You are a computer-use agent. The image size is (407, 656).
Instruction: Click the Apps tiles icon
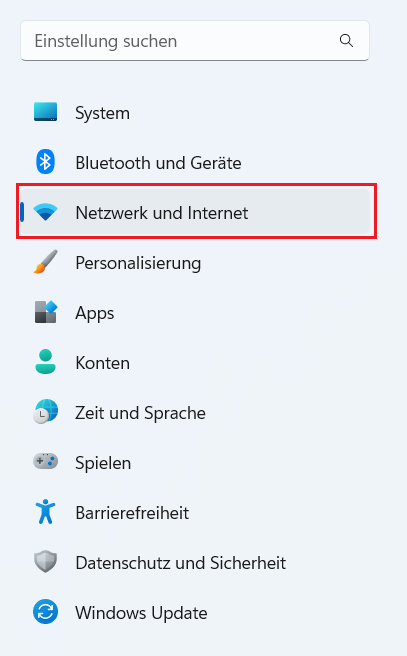click(45, 312)
